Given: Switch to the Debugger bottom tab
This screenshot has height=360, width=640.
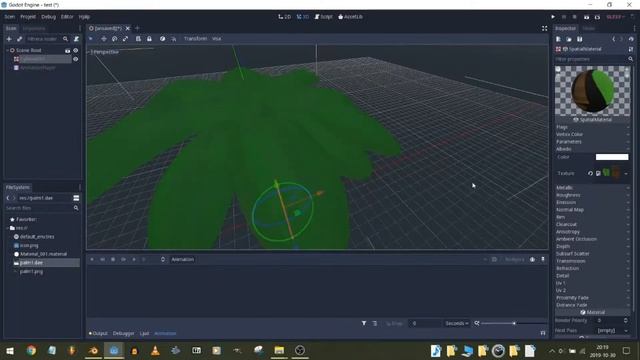Looking at the screenshot, I should tap(123, 333).
